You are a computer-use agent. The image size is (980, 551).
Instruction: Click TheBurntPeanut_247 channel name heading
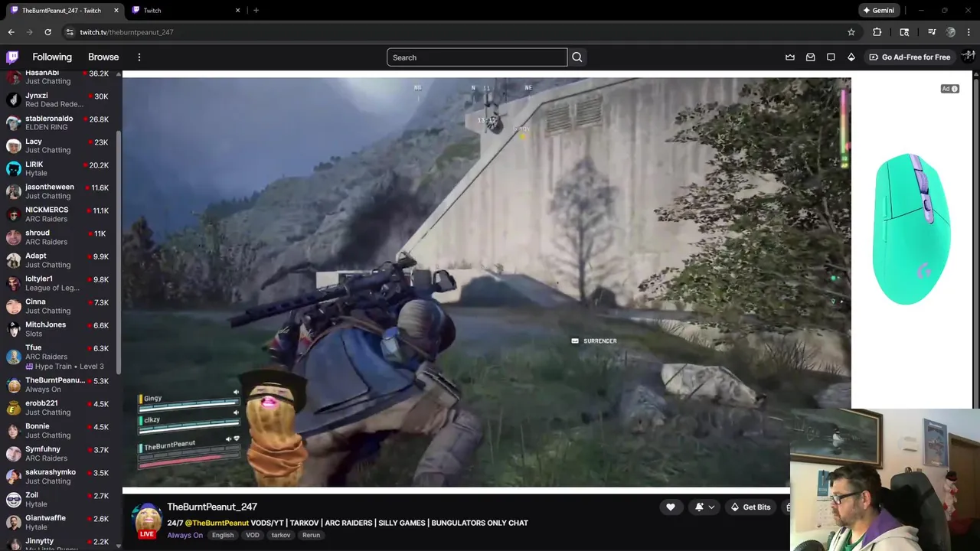tap(212, 507)
